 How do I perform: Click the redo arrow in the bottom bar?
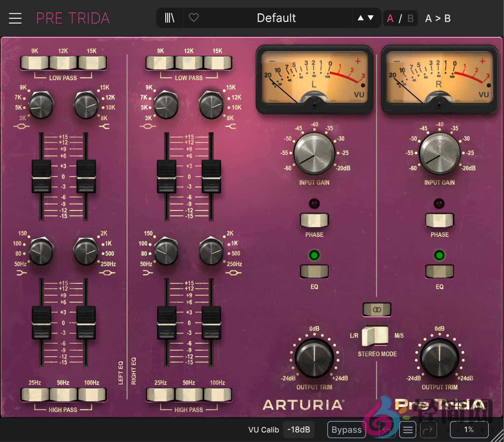pos(428,430)
